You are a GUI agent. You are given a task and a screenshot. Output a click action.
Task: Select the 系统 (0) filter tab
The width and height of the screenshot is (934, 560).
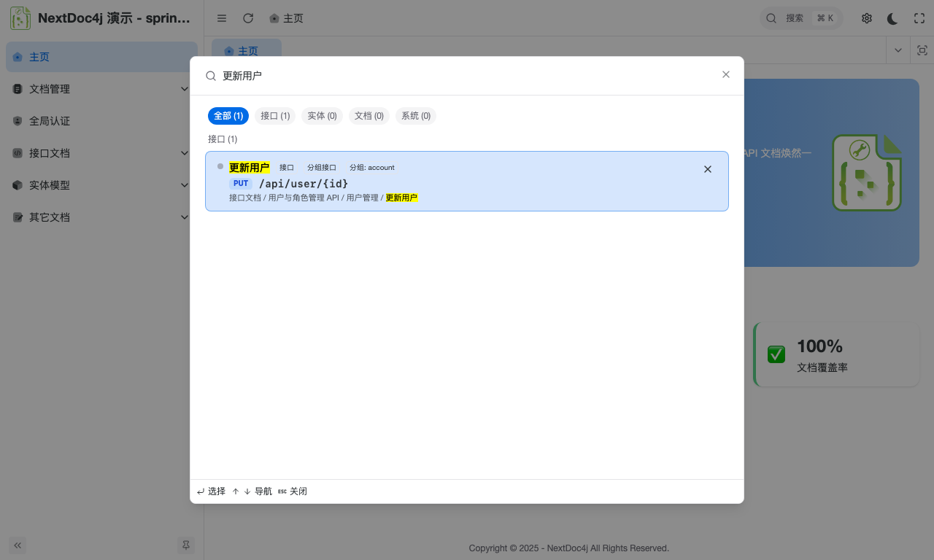coord(416,116)
